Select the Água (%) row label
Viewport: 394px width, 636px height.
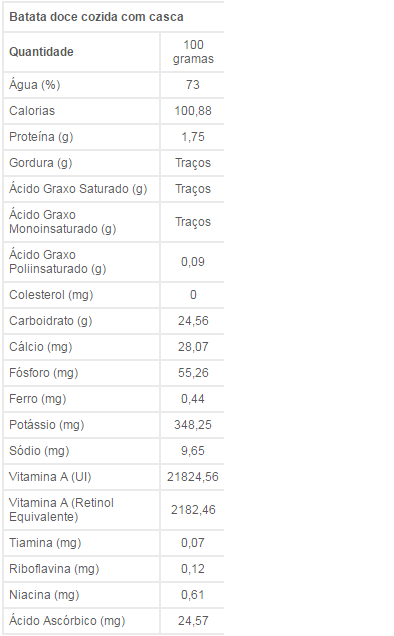coord(34,85)
